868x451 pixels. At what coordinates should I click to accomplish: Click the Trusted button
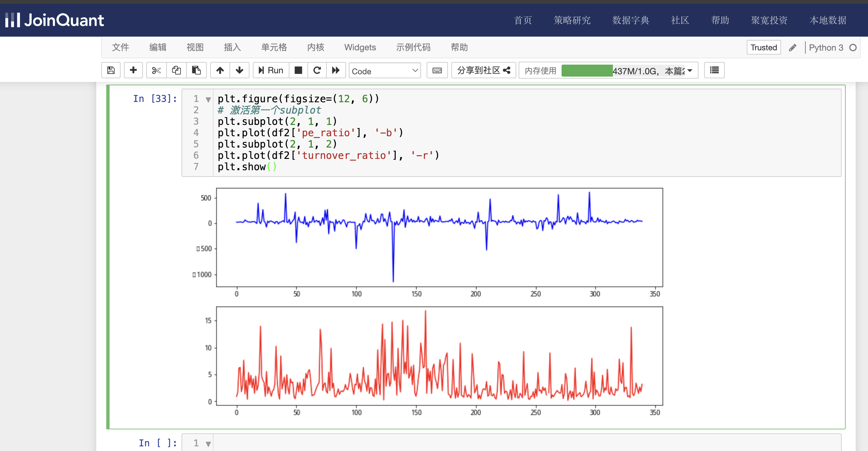tap(763, 48)
